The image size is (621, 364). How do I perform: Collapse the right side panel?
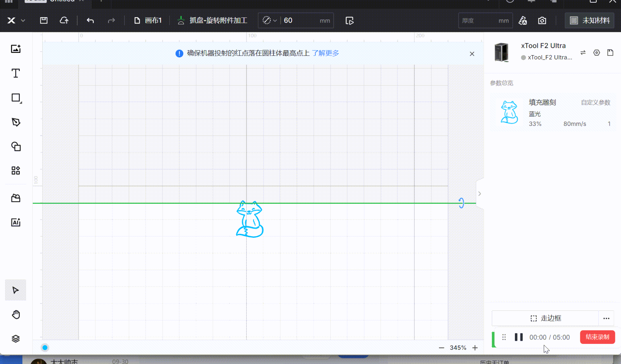pos(479,194)
